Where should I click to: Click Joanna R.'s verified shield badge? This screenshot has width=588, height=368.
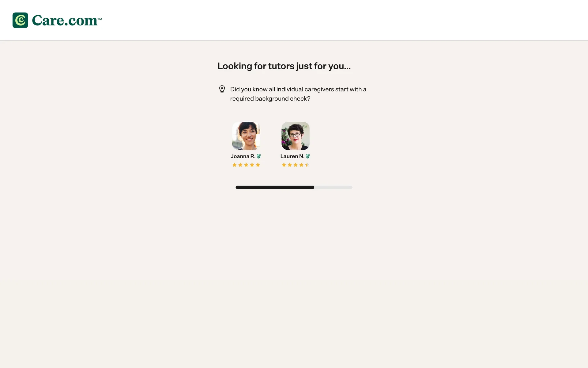259,156
